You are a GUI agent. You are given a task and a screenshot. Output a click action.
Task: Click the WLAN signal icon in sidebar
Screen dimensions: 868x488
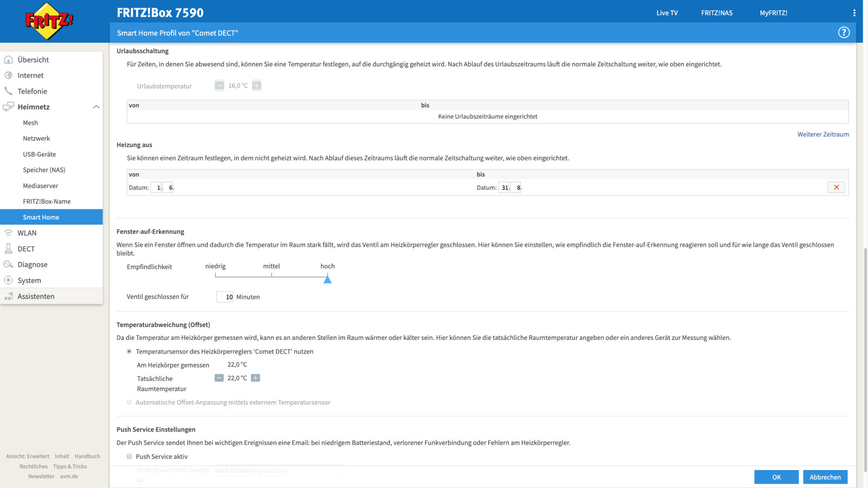9,233
